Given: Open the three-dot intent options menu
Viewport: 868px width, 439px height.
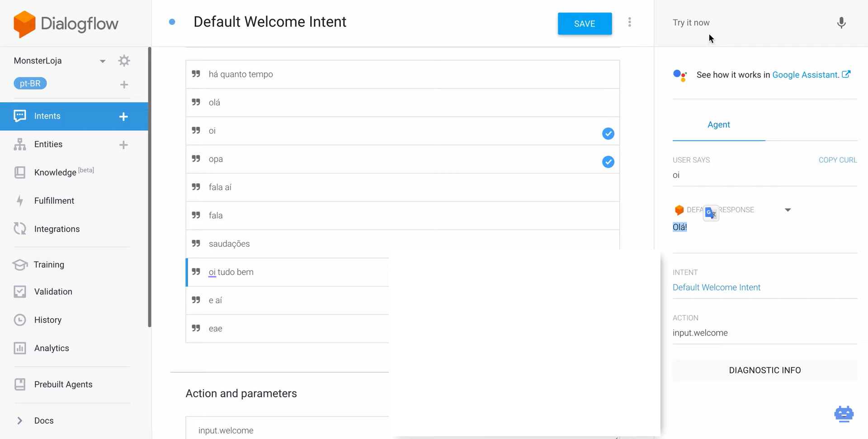Looking at the screenshot, I should coord(629,22).
